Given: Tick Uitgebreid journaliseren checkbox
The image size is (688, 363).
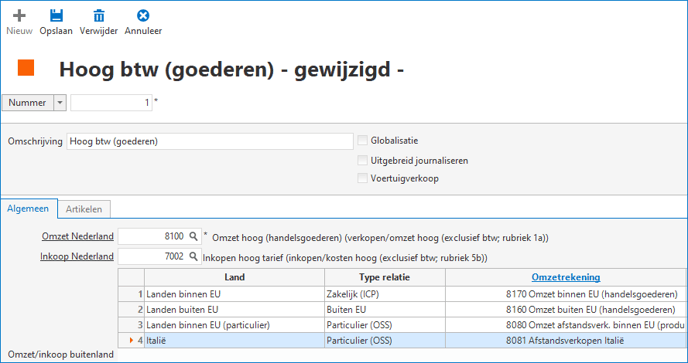Looking at the screenshot, I should (362, 160).
